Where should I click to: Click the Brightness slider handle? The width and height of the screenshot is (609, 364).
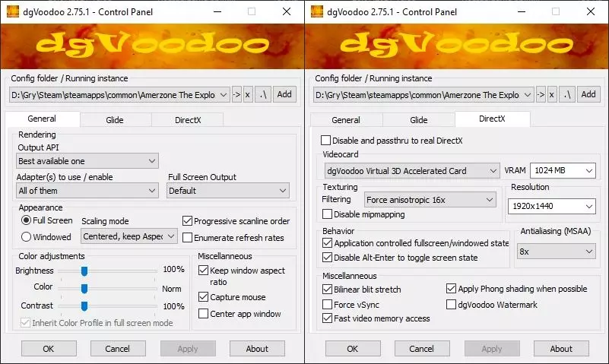(x=84, y=271)
